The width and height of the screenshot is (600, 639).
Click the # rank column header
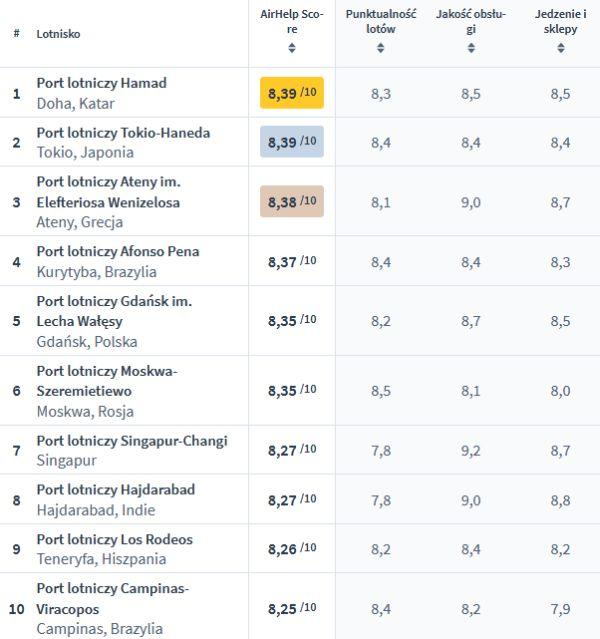click(16, 34)
